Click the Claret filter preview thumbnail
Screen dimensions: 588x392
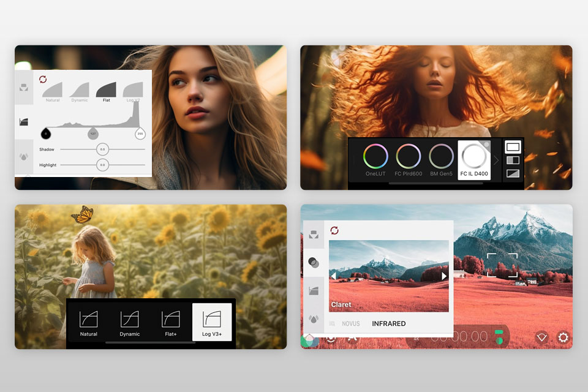point(389,276)
